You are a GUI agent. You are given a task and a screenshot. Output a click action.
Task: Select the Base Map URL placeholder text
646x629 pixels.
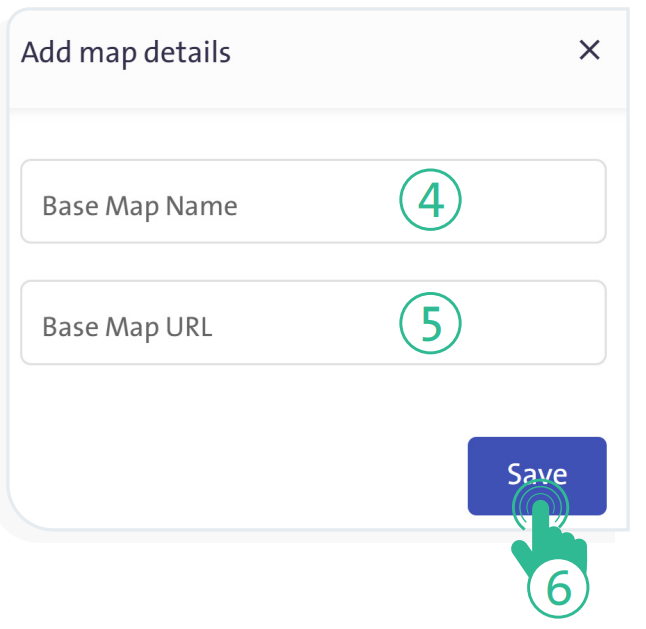coord(127,327)
